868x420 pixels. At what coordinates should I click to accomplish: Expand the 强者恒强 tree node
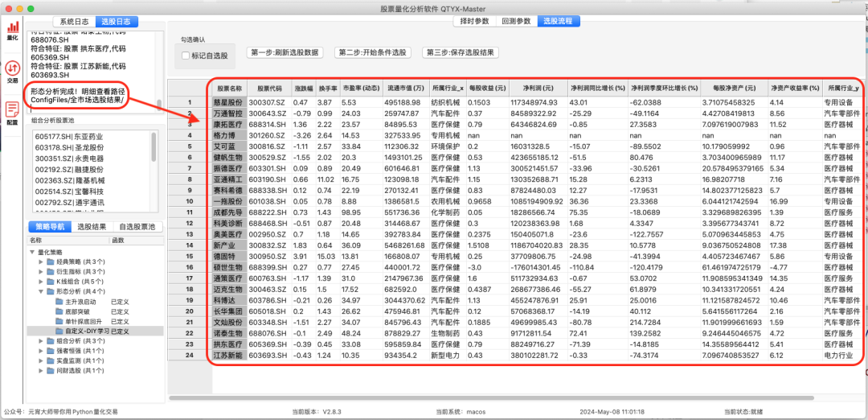coord(42,351)
